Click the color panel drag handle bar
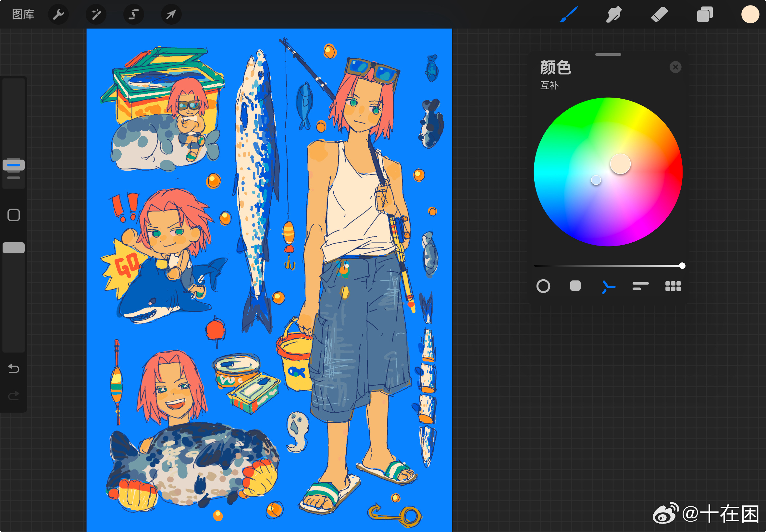The image size is (766, 532). [608, 54]
